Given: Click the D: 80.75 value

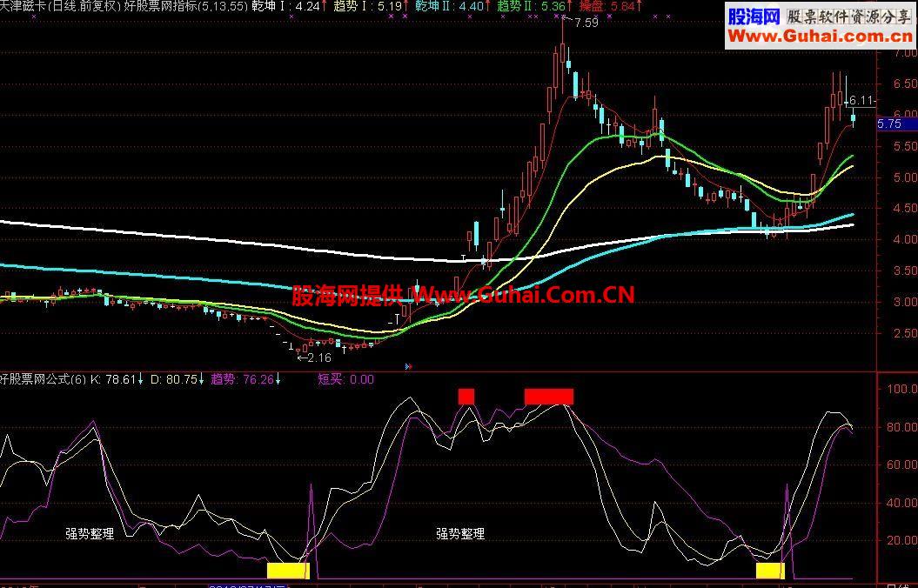Looking at the screenshot, I should (x=178, y=380).
